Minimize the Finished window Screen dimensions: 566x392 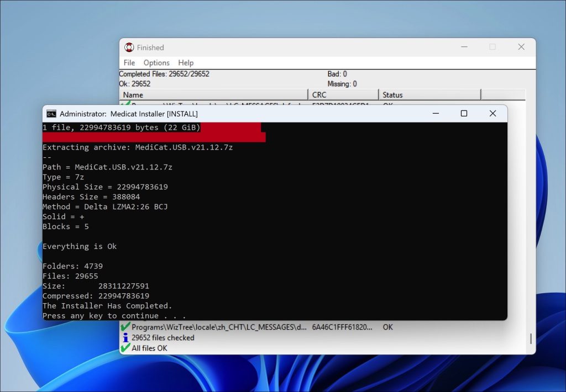tap(464, 47)
